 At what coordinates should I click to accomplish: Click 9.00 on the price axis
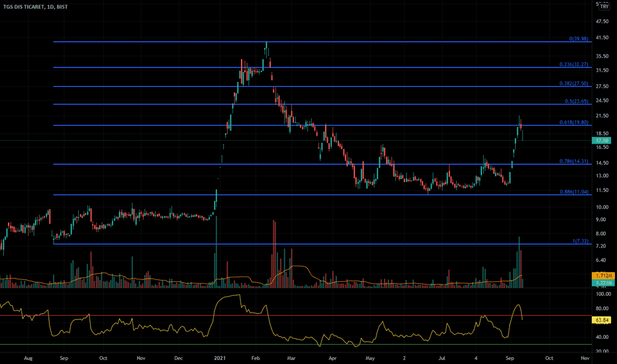pyautogui.click(x=601, y=220)
